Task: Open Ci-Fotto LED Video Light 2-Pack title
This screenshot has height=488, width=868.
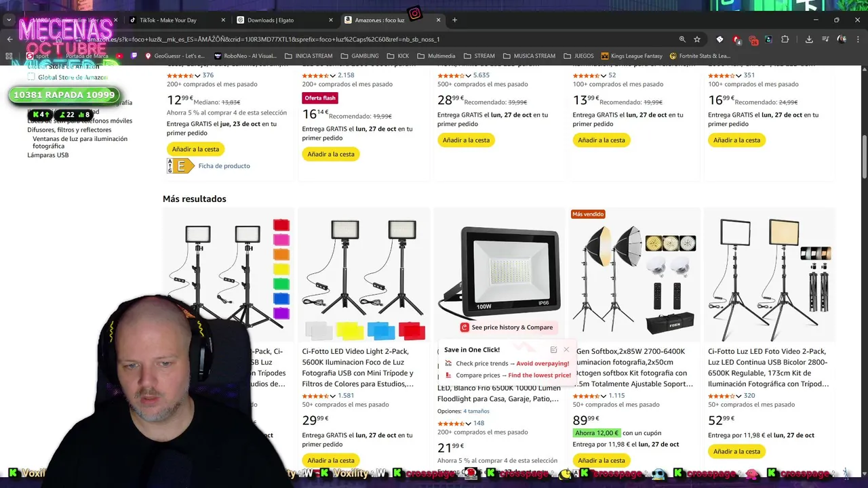Action: click(x=357, y=367)
